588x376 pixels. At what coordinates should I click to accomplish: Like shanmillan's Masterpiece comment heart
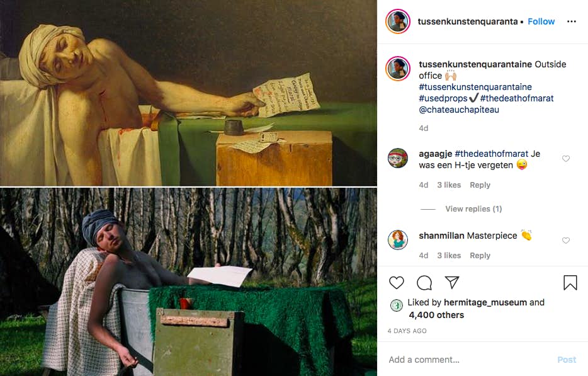(565, 241)
